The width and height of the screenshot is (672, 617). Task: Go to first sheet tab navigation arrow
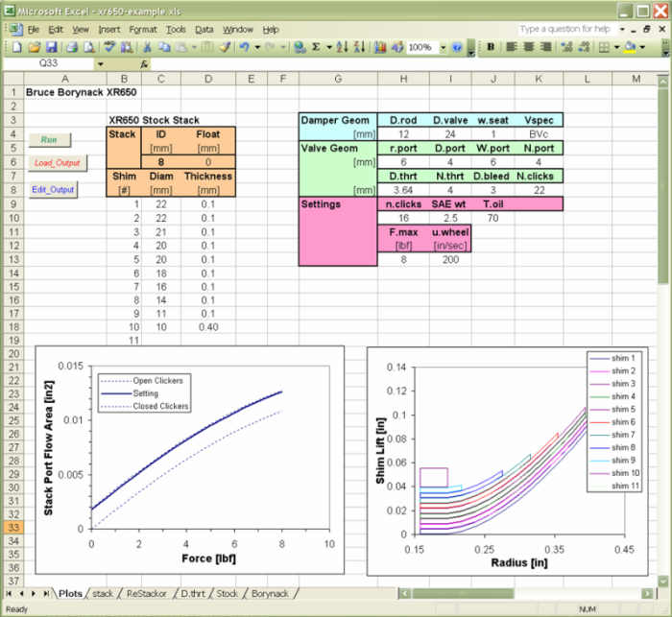9,594
